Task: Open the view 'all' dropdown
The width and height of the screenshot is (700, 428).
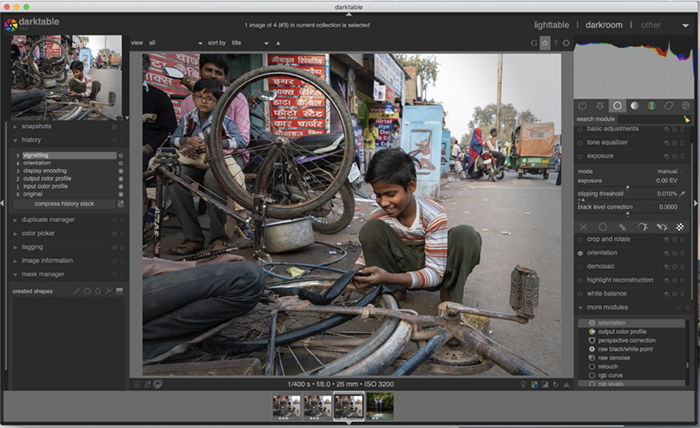Action: pos(175,43)
